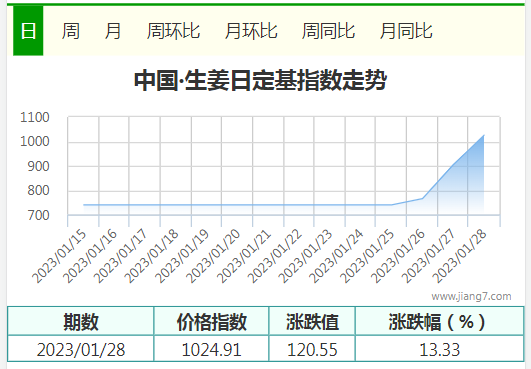Click the 2023/01/20 x-axis label
Image resolution: width=531 pixels, height=369 pixels.
tap(213, 257)
